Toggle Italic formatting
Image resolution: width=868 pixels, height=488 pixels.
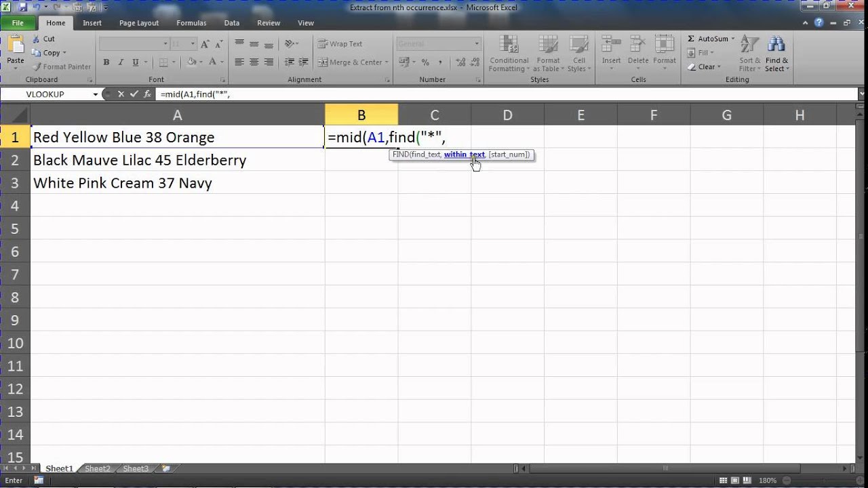tap(121, 62)
